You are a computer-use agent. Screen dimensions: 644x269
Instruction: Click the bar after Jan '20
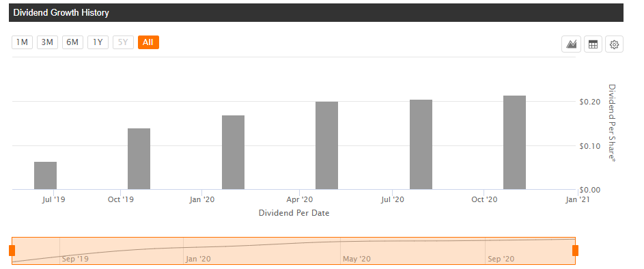234,152
